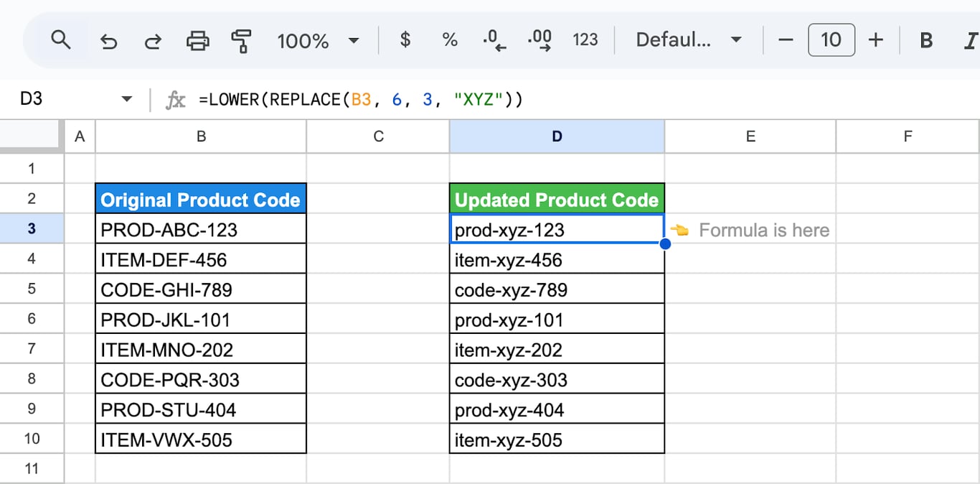980x484 pixels.
Task: Select cell code-xyz-789
Action: (x=557, y=289)
